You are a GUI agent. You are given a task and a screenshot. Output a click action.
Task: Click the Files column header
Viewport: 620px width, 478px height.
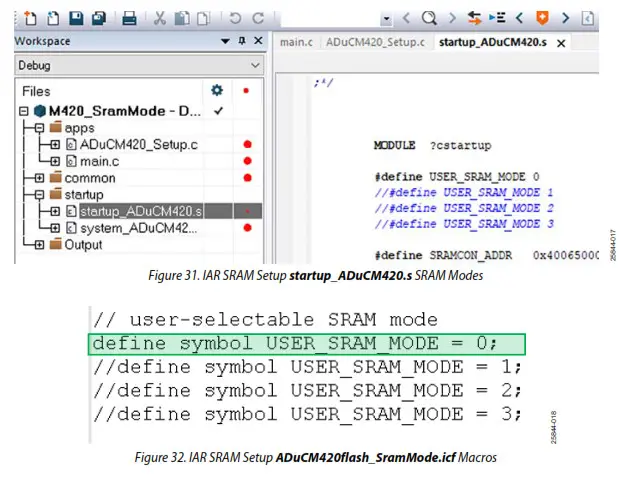point(36,91)
